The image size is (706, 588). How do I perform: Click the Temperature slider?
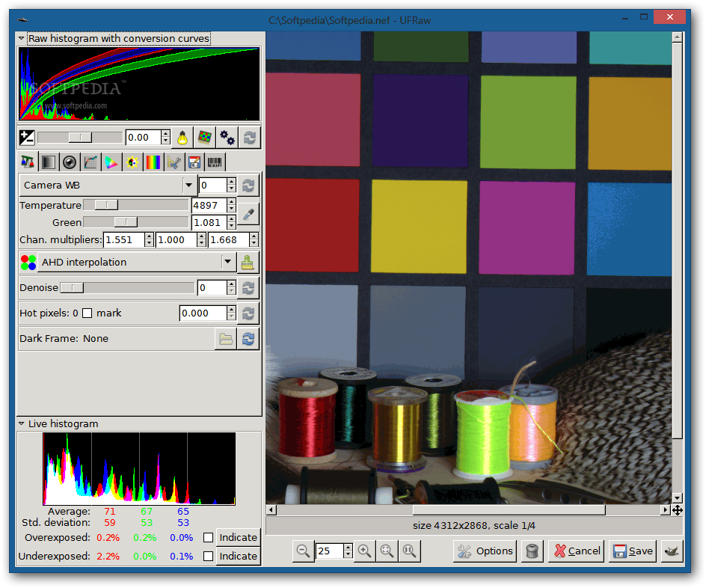pyautogui.click(x=135, y=205)
